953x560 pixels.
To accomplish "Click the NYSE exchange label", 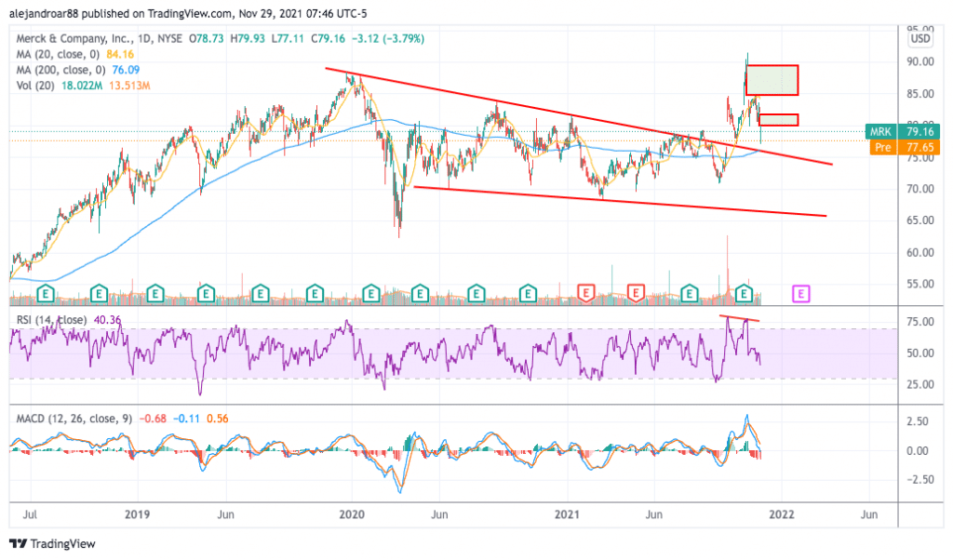I will tap(169, 38).
